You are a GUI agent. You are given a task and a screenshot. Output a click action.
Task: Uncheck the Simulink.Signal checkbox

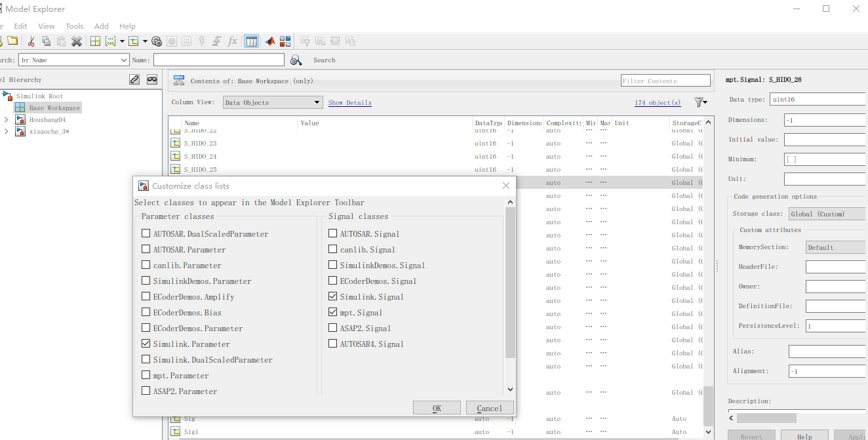(332, 296)
